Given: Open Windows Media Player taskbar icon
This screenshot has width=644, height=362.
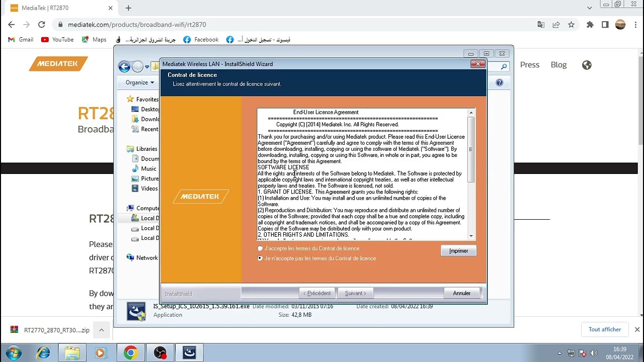Looking at the screenshot, I should (101, 353).
